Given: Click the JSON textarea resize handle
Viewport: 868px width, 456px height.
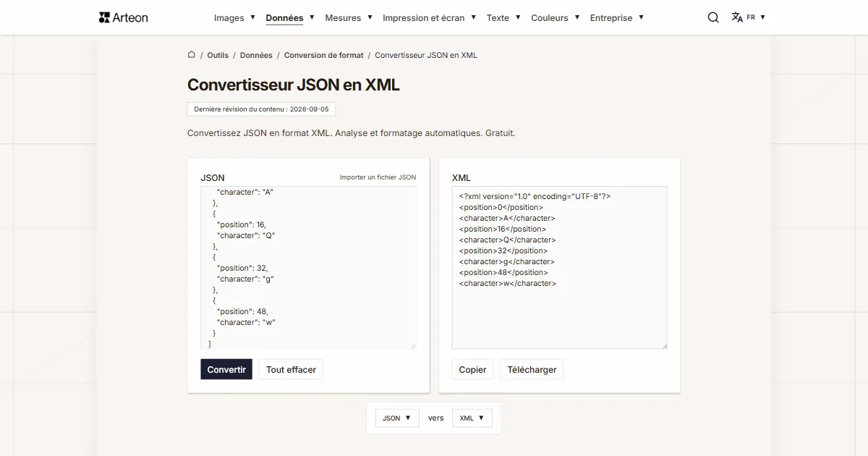Looking at the screenshot, I should [x=413, y=346].
